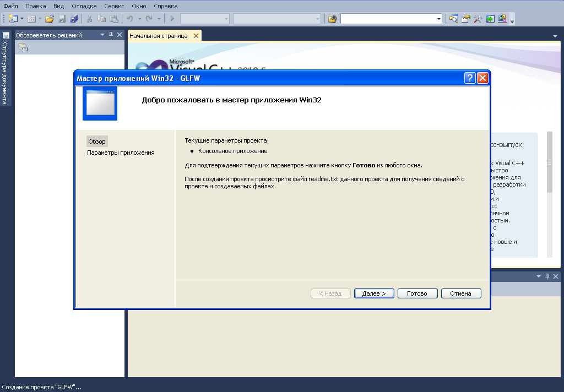564x392 pixels.
Task: Click the Find in Files binoculars icon
Action: coord(332,19)
